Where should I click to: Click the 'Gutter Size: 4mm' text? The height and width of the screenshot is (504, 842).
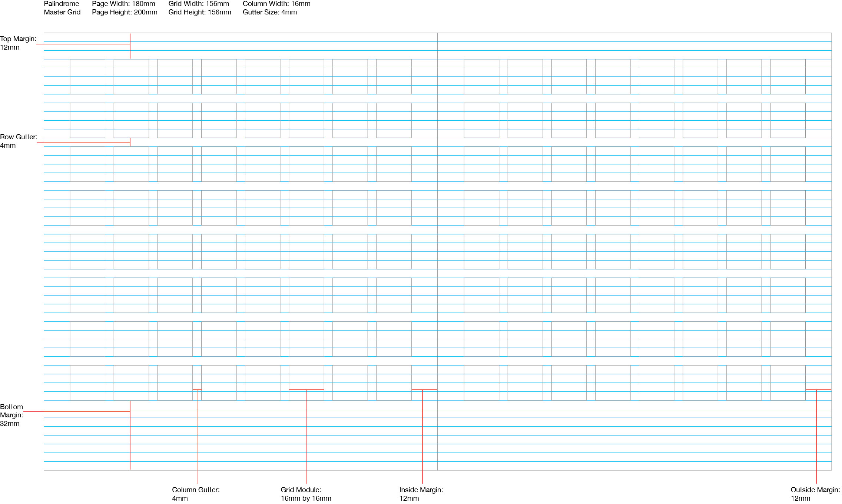[270, 12]
